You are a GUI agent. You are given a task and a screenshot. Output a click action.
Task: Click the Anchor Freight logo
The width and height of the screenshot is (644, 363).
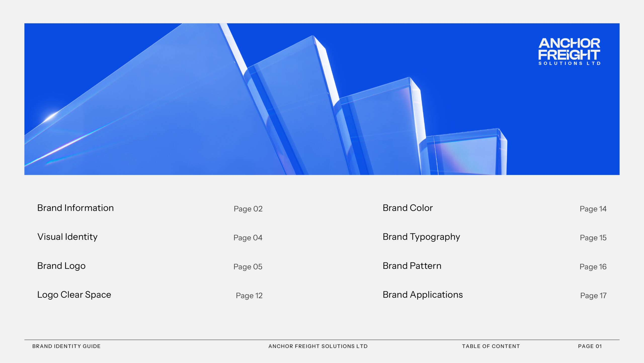tap(569, 51)
